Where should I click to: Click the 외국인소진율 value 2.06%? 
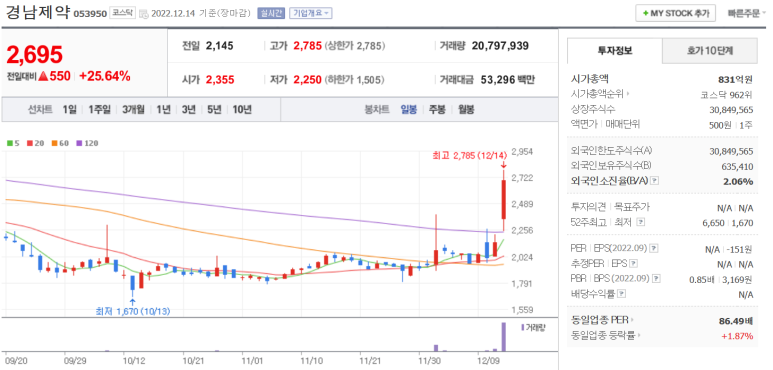738,181
